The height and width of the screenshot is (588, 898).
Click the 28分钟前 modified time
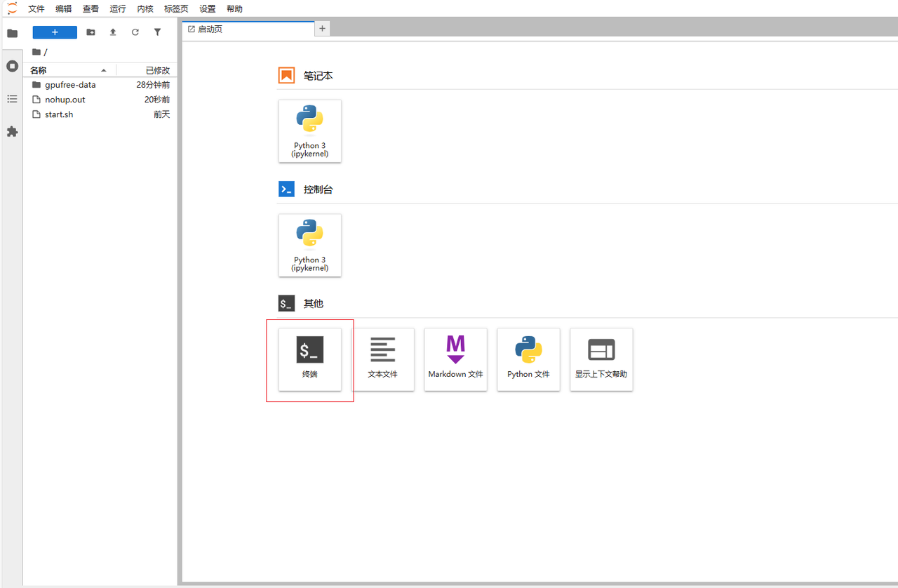click(153, 85)
